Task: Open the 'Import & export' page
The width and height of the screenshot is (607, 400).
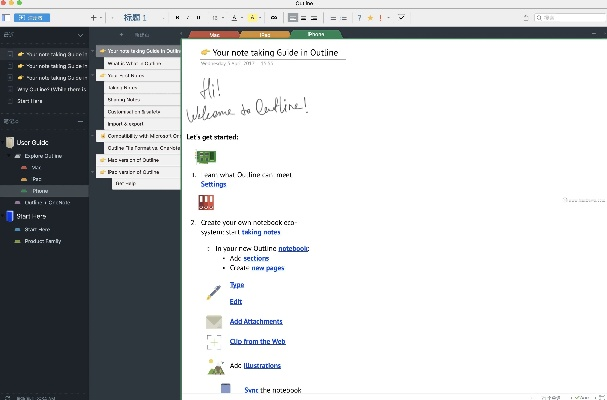Action: point(142,124)
